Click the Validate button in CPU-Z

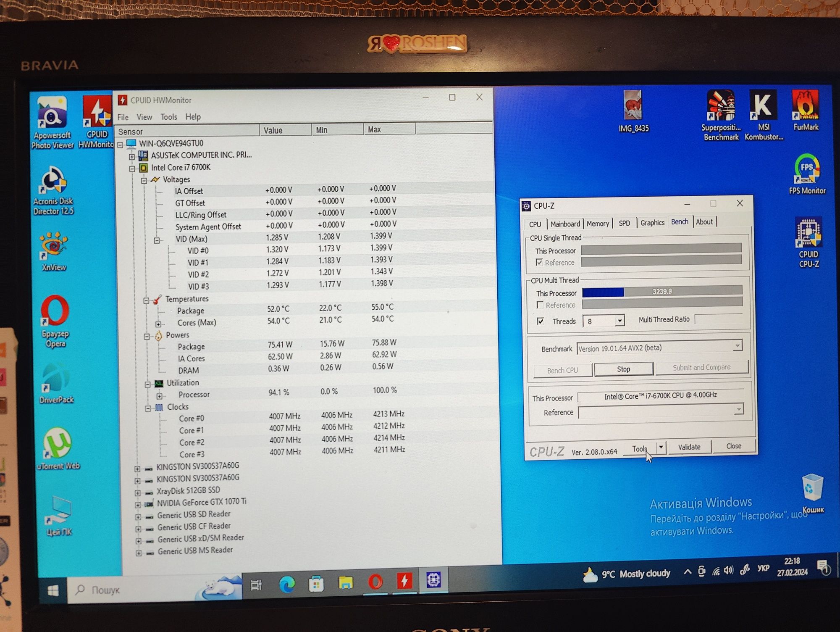point(689,447)
